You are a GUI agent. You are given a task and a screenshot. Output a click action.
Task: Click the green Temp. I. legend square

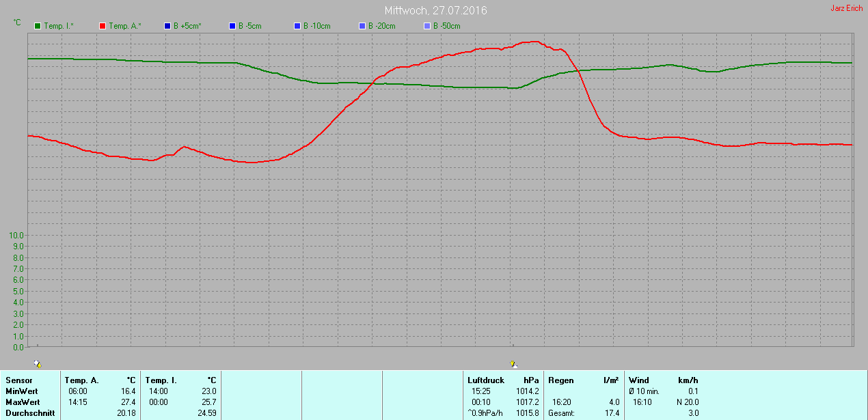click(x=38, y=26)
